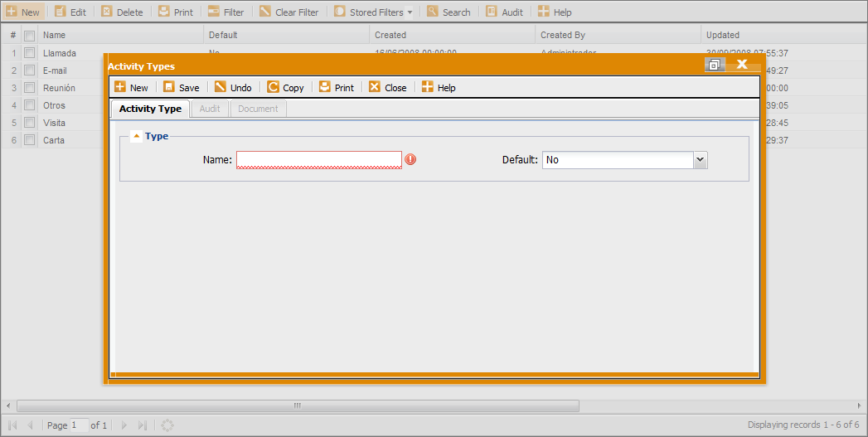Click Print in the main list toolbar
Image resolution: width=868 pixels, height=437 pixels.
pos(176,12)
